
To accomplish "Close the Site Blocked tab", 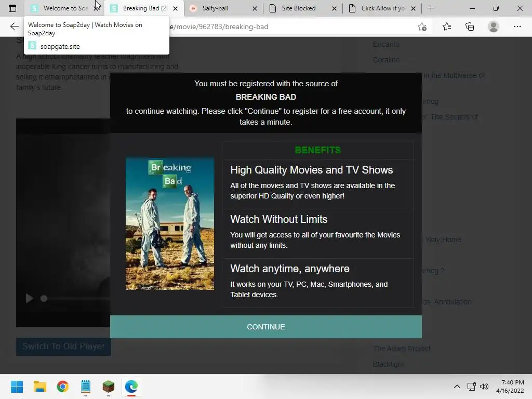I will pos(334,8).
